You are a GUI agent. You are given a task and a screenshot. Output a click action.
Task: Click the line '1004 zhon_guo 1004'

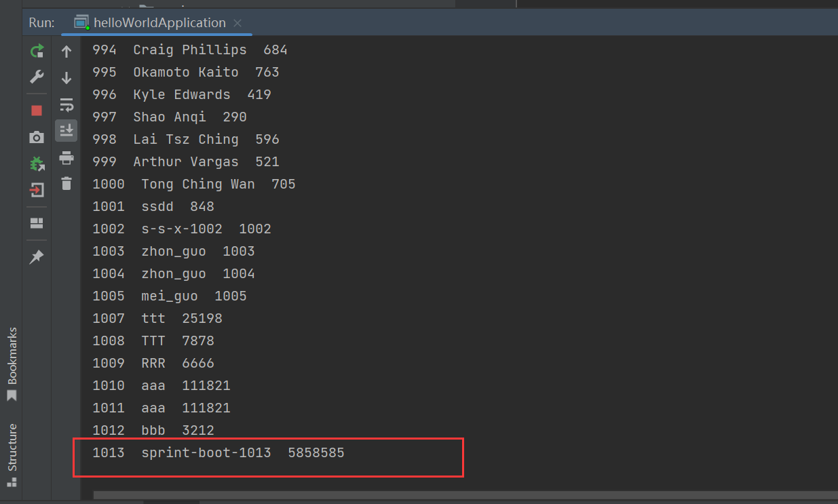click(x=174, y=273)
